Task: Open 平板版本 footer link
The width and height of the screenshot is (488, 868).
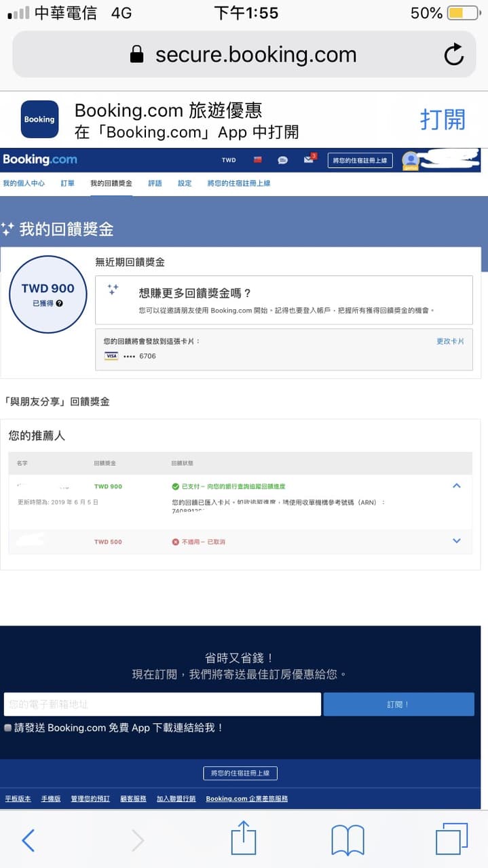Action: click(18, 799)
